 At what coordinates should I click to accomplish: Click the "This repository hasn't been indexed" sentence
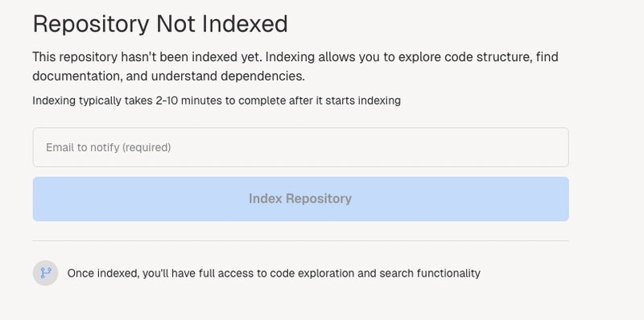coord(147,56)
